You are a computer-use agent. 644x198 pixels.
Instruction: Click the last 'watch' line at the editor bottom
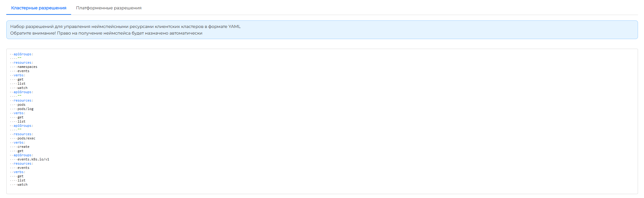point(23,184)
